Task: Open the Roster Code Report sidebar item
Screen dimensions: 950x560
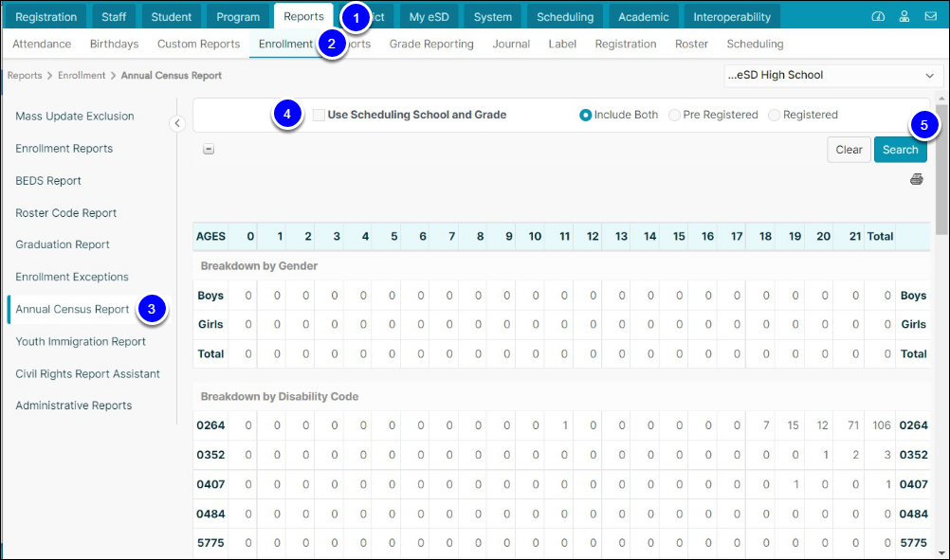Action: click(66, 213)
